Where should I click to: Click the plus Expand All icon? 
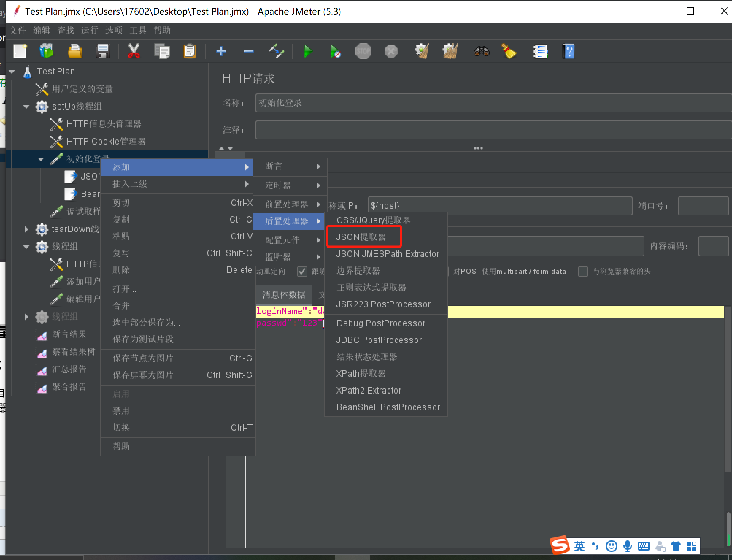tap(221, 51)
